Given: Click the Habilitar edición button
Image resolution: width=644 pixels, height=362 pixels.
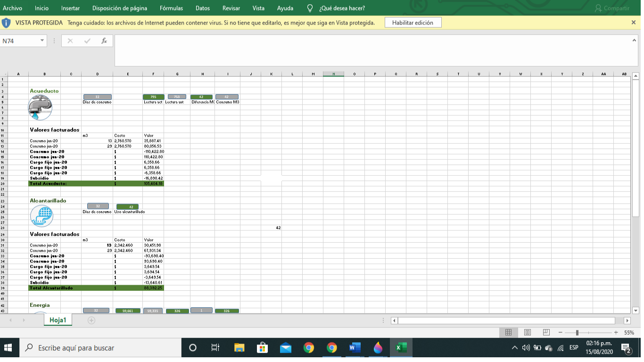Looking at the screenshot, I should (x=413, y=23).
